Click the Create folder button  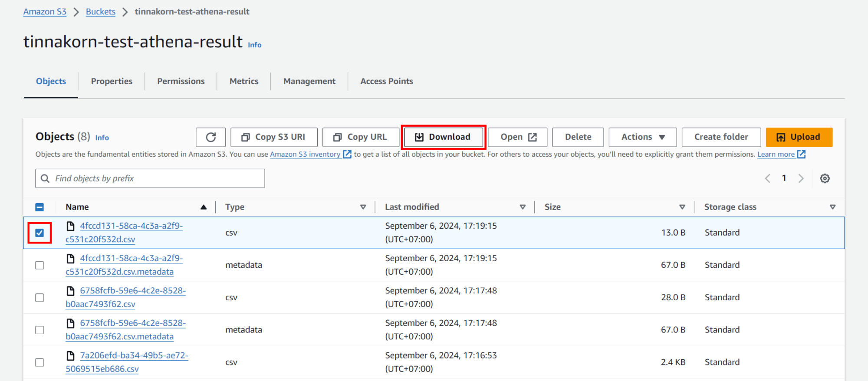(721, 137)
